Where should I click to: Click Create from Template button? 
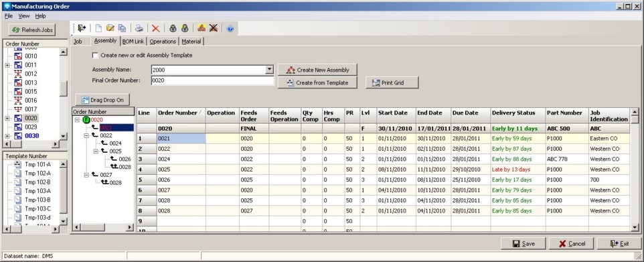tap(317, 82)
